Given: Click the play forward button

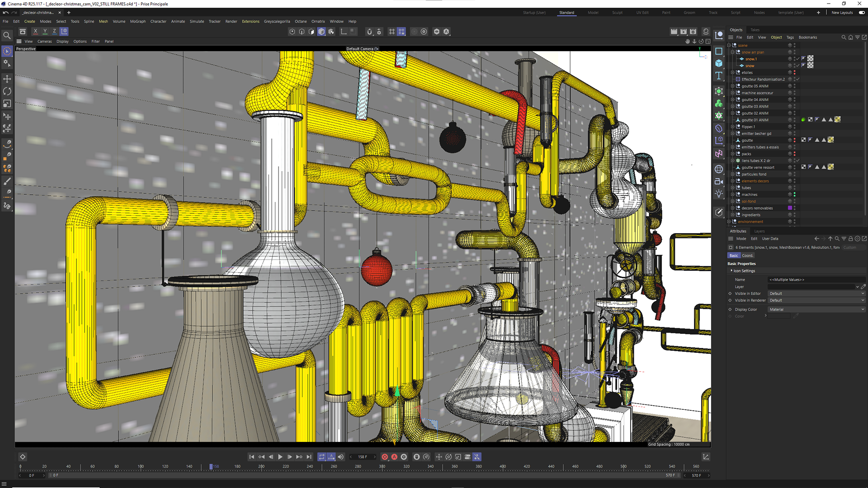Looking at the screenshot, I should [x=280, y=457].
